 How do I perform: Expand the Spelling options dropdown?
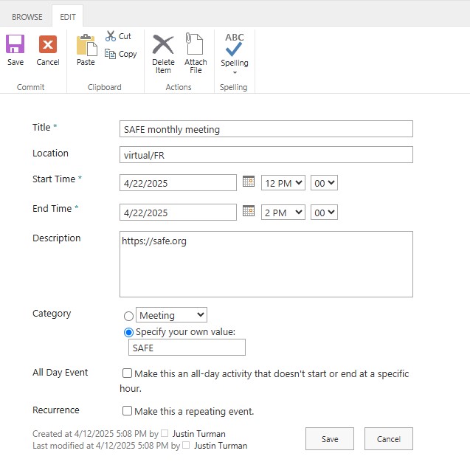[235, 72]
